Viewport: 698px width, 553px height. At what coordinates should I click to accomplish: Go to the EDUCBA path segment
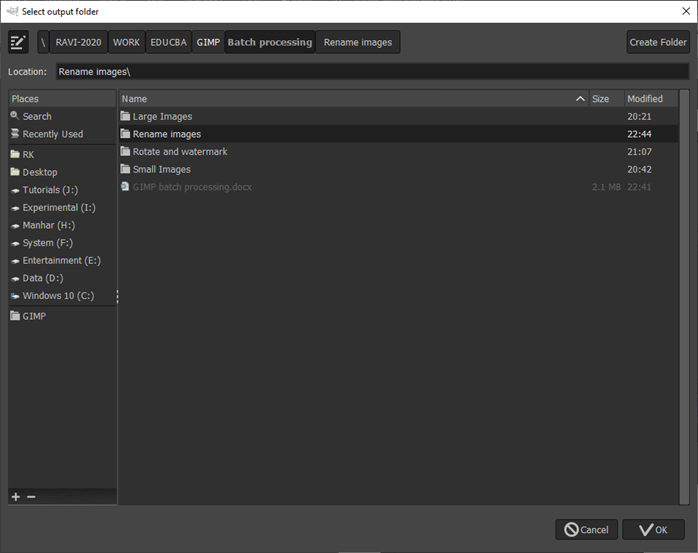[x=168, y=42]
